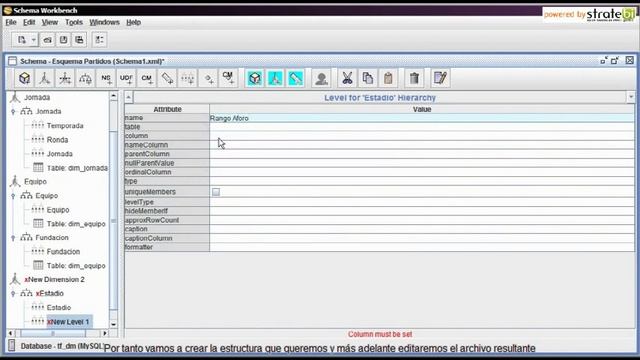Select the Ronda level
Image resolution: width=640 pixels, height=360 pixels.
[57, 140]
